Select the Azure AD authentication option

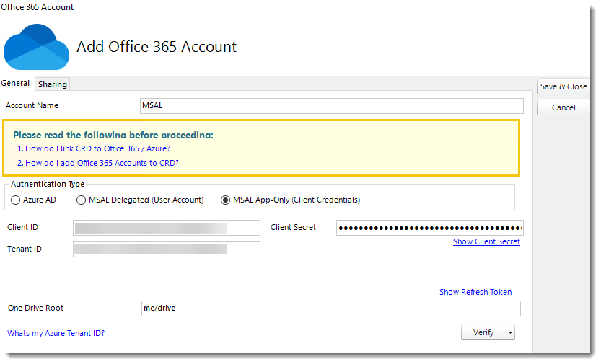click(x=16, y=200)
